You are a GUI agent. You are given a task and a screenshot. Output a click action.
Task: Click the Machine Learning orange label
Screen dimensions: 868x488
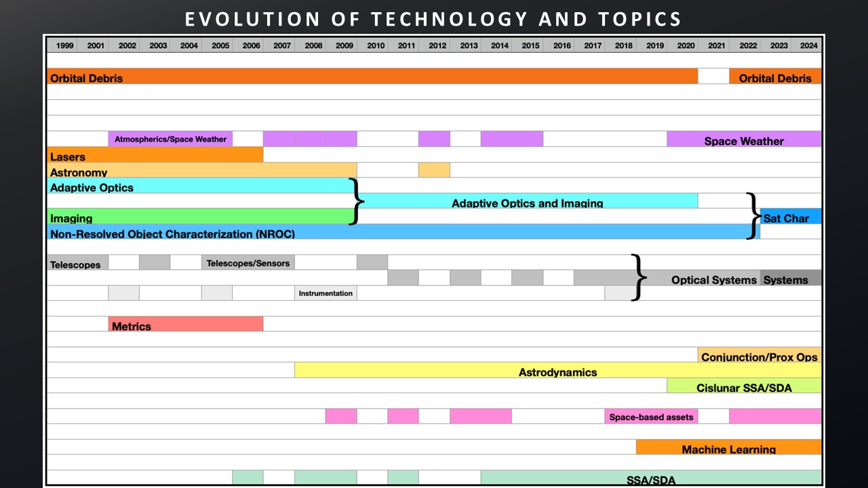pos(729,449)
